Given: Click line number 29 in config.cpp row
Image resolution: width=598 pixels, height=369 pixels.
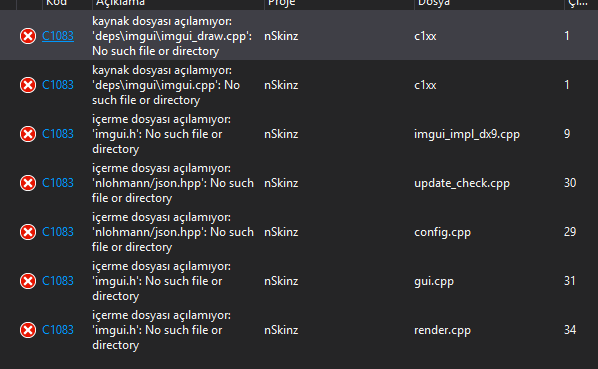Looking at the screenshot, I should pos(570,232).
